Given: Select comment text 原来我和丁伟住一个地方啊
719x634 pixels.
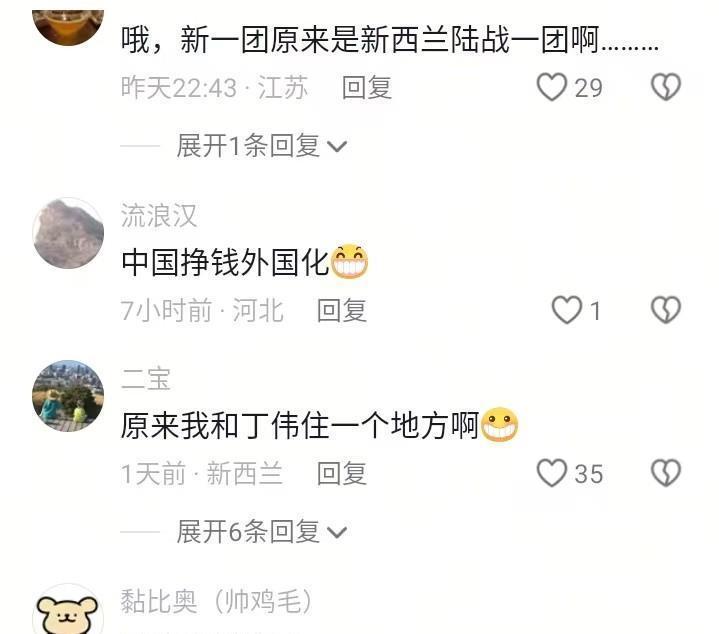Looking at the screenshot, I should click(300, 425).
